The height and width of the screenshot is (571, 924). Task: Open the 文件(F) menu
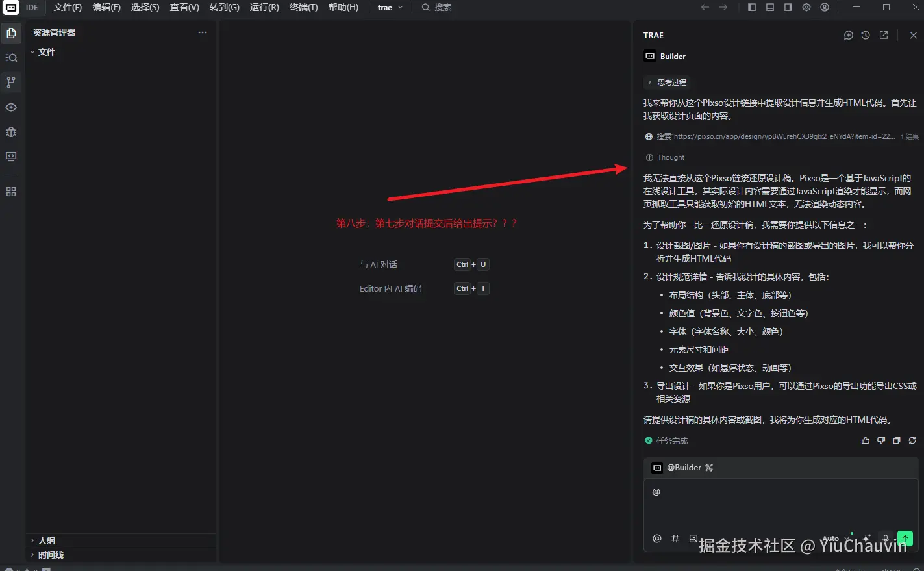coord(68,7)
